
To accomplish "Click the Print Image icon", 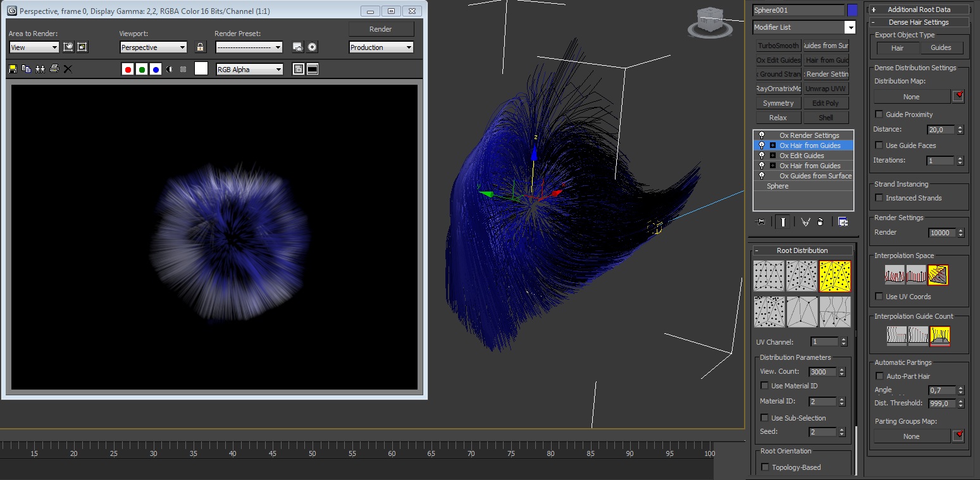I will [54, 69].
